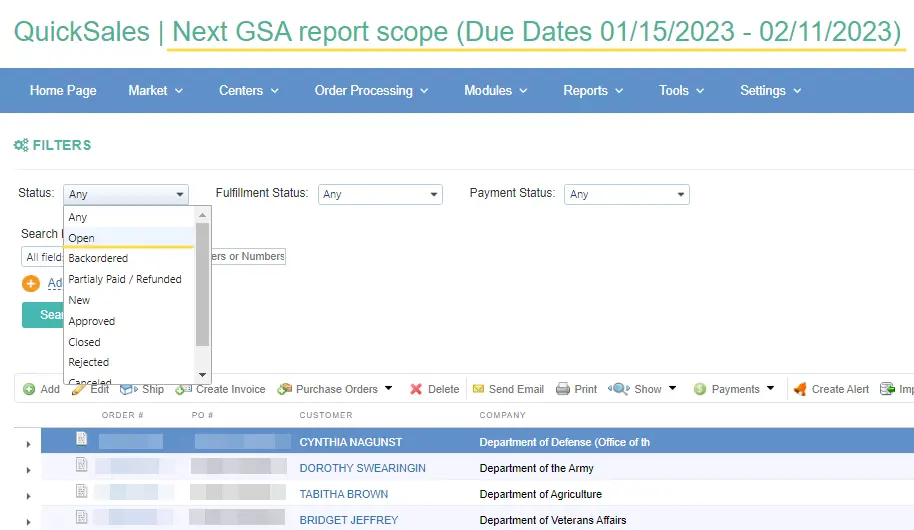914x530 pixels.
Task: Click document icon in DOROTHY SWEARINGIN row
Action: pyautogui.click(x=82, y=465)
